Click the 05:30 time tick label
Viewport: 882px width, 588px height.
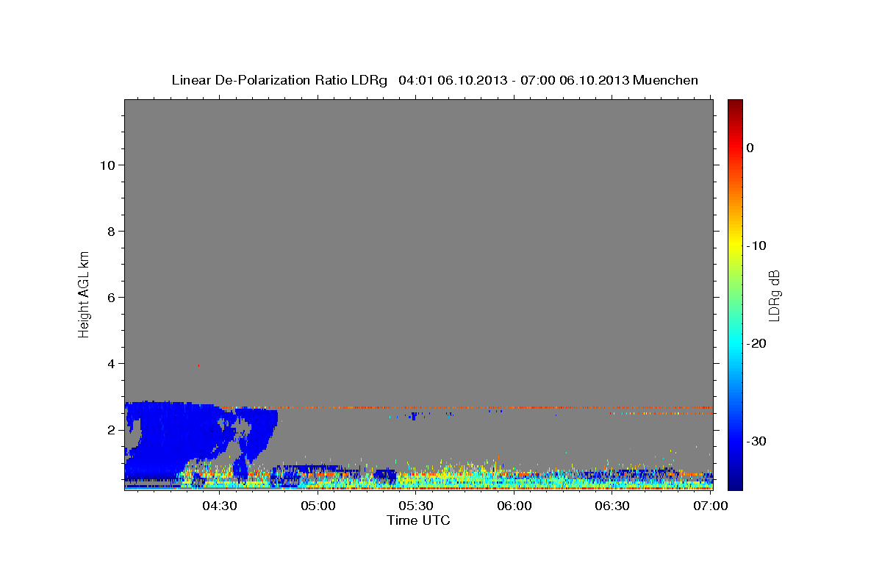(416, 506)
